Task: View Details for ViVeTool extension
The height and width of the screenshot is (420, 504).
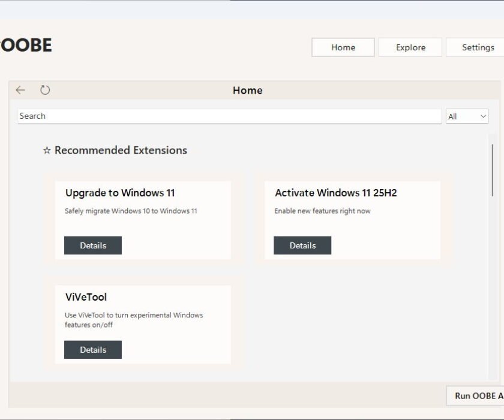Action: click(x=93, y=350)
